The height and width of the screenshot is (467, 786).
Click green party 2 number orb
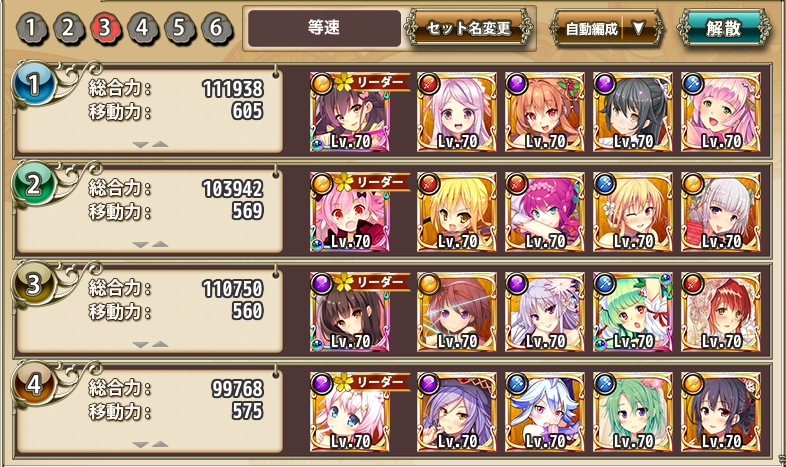click(x=34, y=184)
